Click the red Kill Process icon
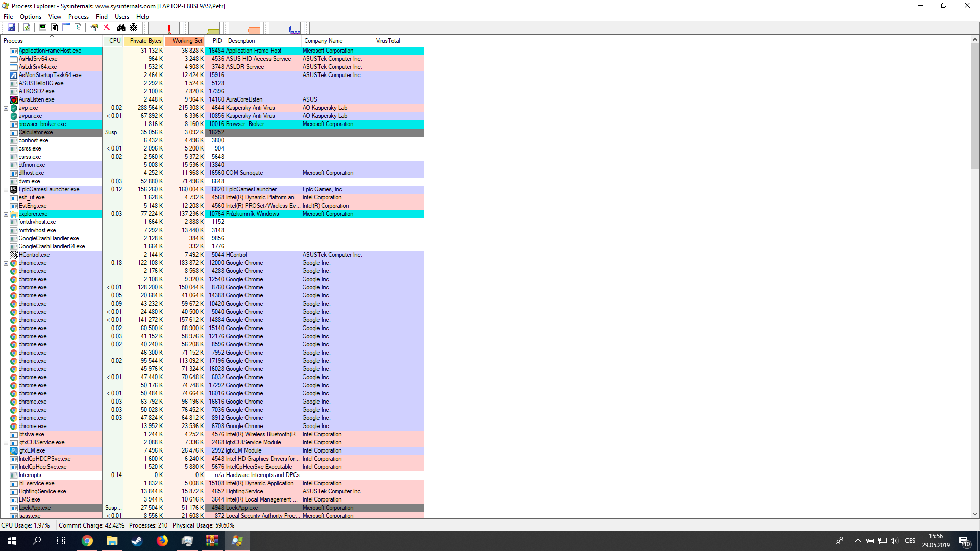The image size is (980, 551). pos(106,28)
